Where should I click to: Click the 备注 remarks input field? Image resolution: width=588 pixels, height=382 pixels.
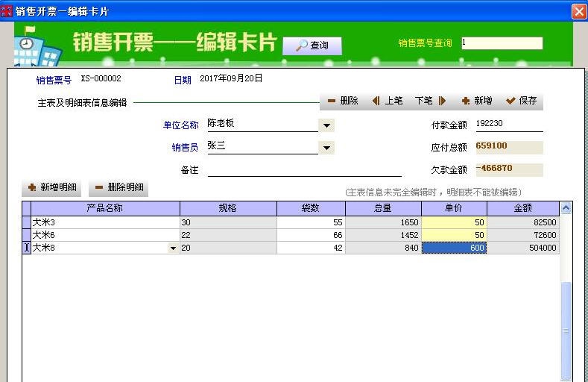pyautogui.click(x=305, y=169)
